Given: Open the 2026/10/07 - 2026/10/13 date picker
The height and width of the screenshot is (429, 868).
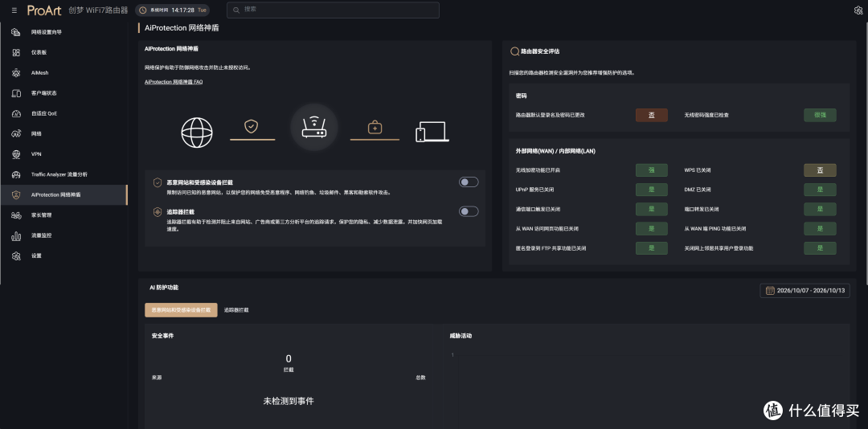Looking at the screenshot, I should coord(805,291).
